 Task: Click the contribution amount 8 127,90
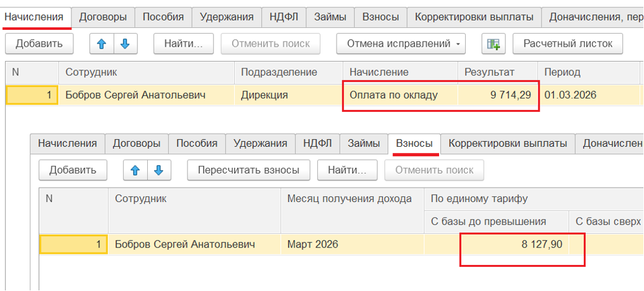[x=542, y=244]
